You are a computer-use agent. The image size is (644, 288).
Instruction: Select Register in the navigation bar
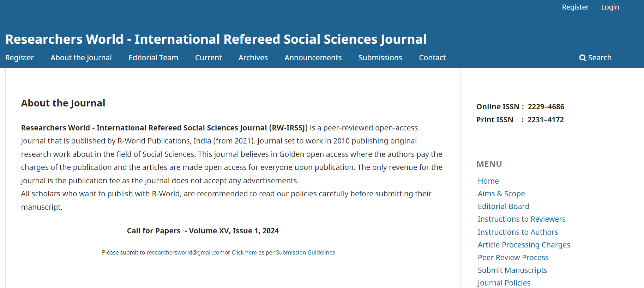coord(19,58)
